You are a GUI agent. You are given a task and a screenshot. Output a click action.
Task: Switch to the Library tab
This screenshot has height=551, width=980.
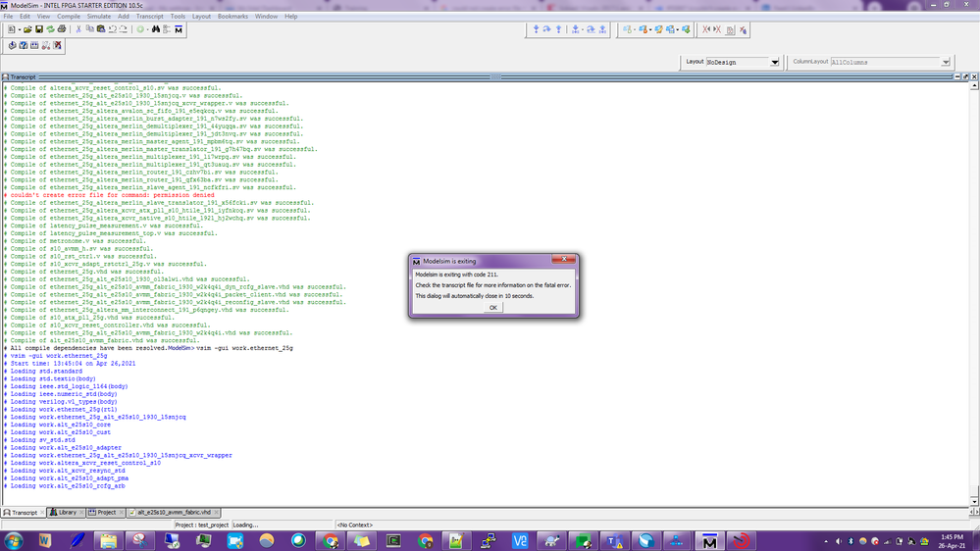tap(67, 512)
